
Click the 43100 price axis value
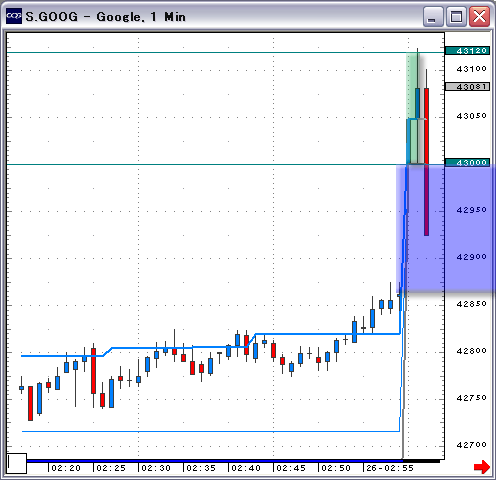(x=471, y=69)
